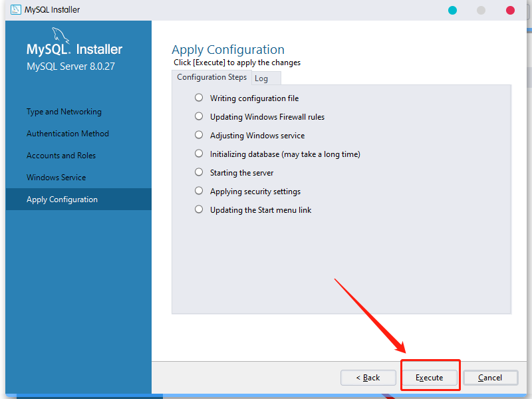The height and width of the screenshot is (399, 532).
Task: Select the Starting the server step indicator
Action: click(199, 172)
